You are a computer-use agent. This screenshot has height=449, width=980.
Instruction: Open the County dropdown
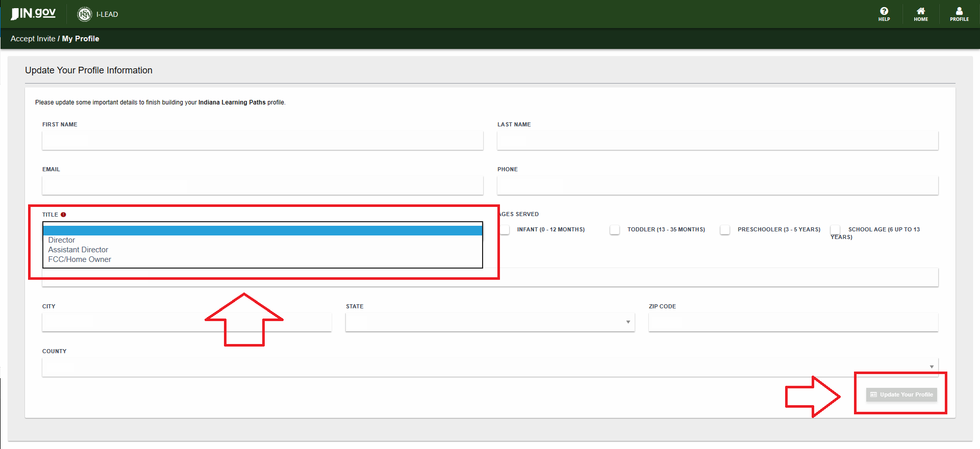point(490,367)
